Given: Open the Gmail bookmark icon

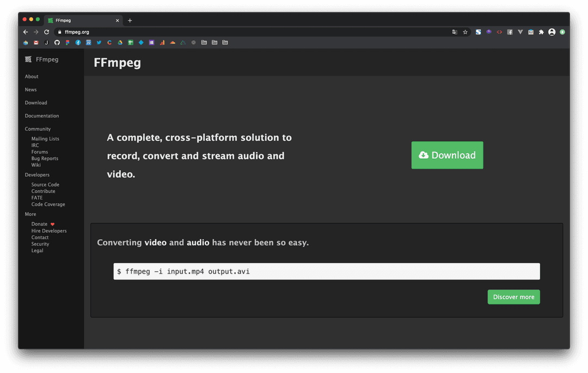Looking at the screenshot, I should coord(36,42).
